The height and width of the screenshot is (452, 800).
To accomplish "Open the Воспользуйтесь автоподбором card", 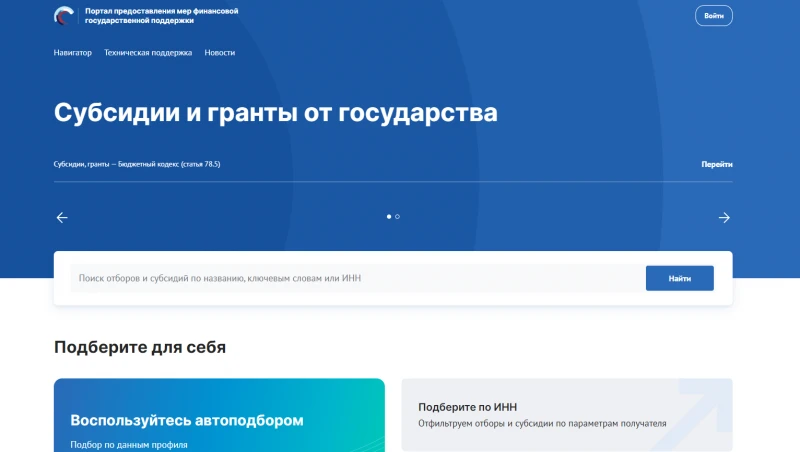I will pyautogui.click(x=219, y=415).
